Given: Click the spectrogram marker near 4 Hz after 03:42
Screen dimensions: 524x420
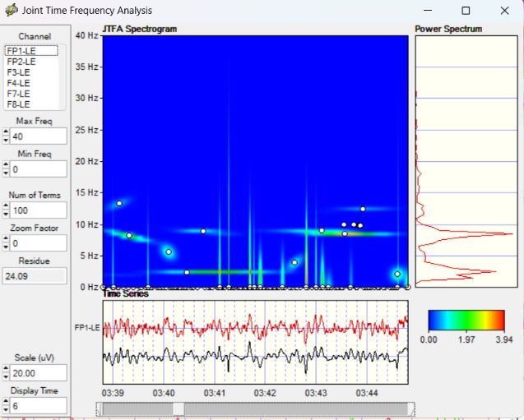Looking at the screenshot, I should 294,263.
